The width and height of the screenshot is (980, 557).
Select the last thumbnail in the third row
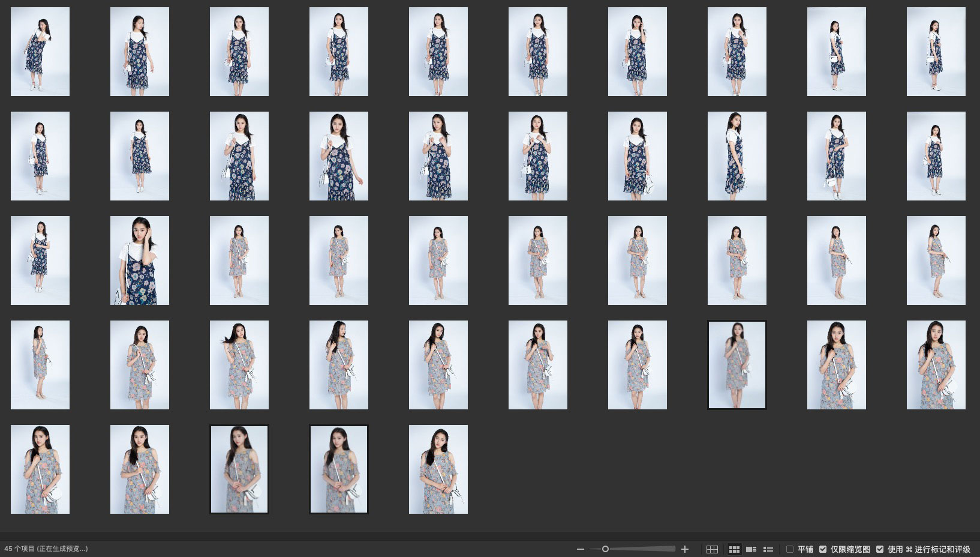pyautogui.click(x=936, y=260)
